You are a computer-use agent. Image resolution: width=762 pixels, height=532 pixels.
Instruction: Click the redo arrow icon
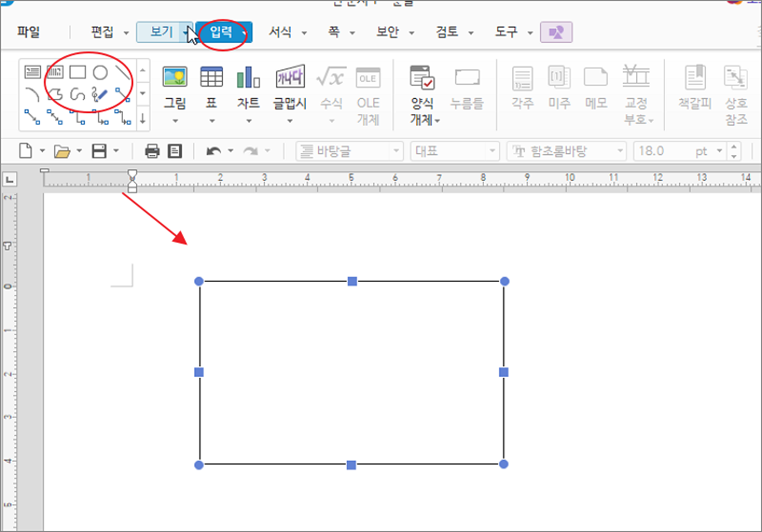pos(252,151)
